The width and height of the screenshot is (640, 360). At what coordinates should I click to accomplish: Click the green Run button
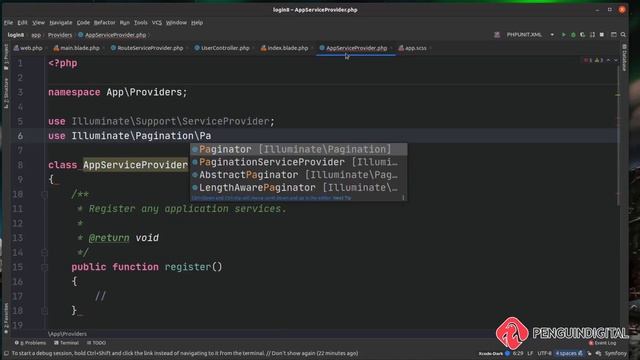(x=564, y=35)
